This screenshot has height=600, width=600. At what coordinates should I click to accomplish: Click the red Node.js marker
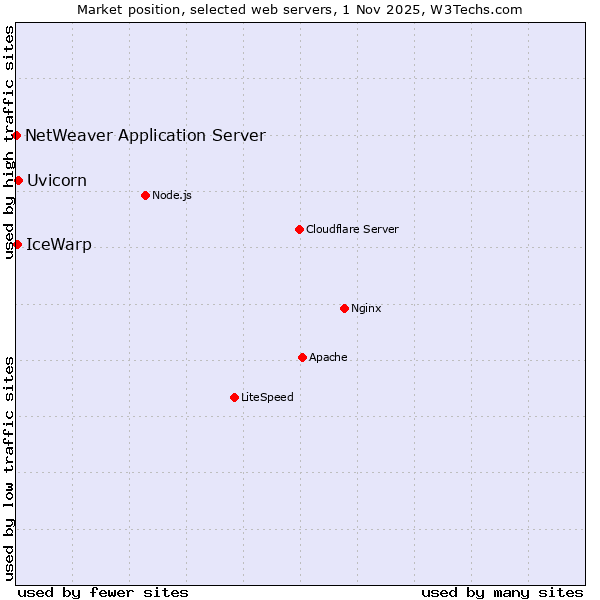[145, 195]
